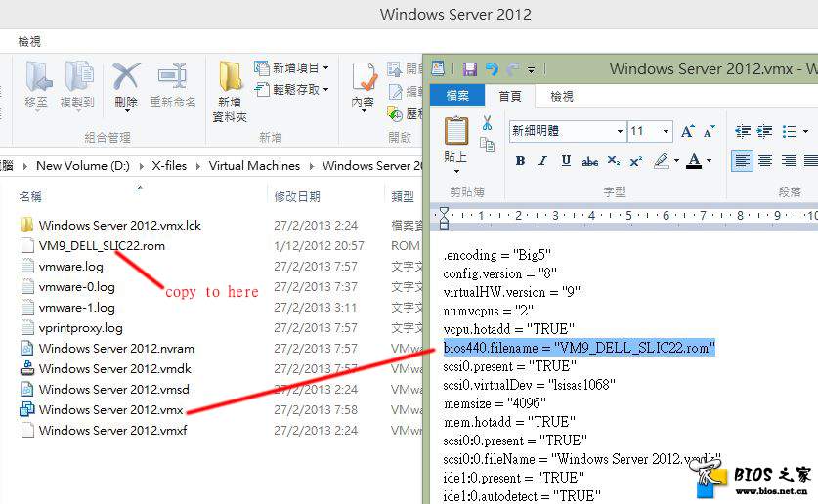The image size is (818, 504).
Task: Undo with the quick access toolbar arrow
Action: (x=492, y=68)
